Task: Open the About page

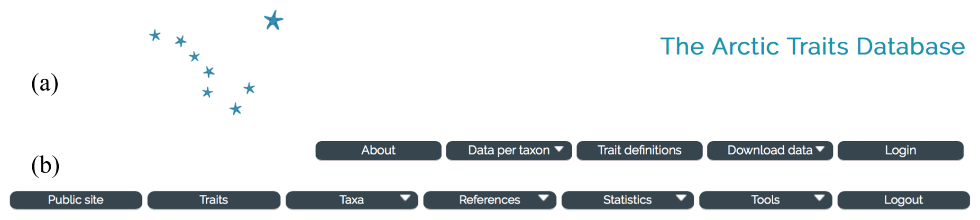Action: (x=378, y=150)
